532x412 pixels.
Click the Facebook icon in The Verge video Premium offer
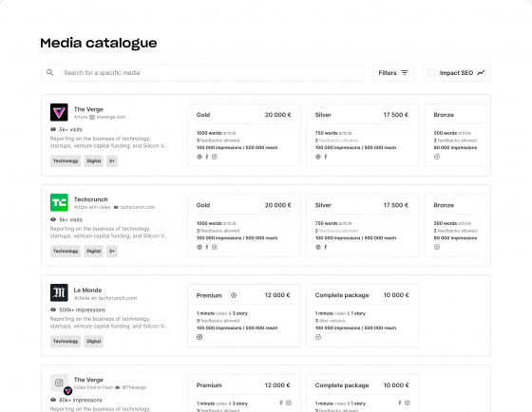point(281,403)
